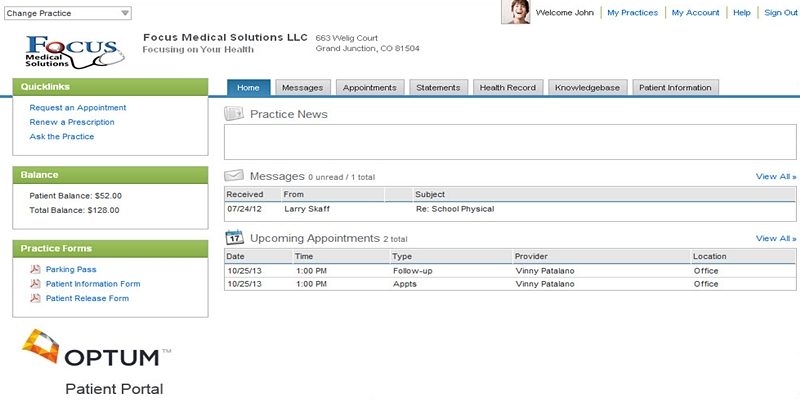Click the Renew a Prescription link
The height and width of the screenshot is (400, 800).
pos(72,122)
